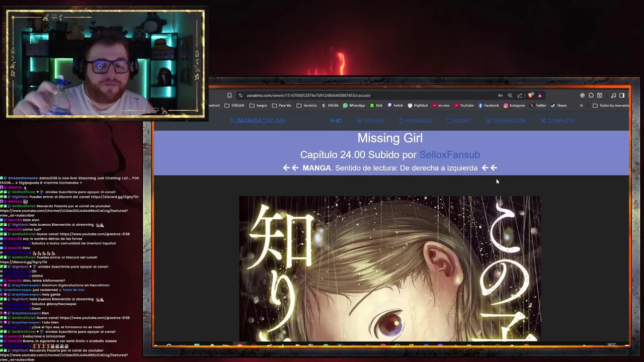Click the 'Missing Girl' title text

(390, 138)
